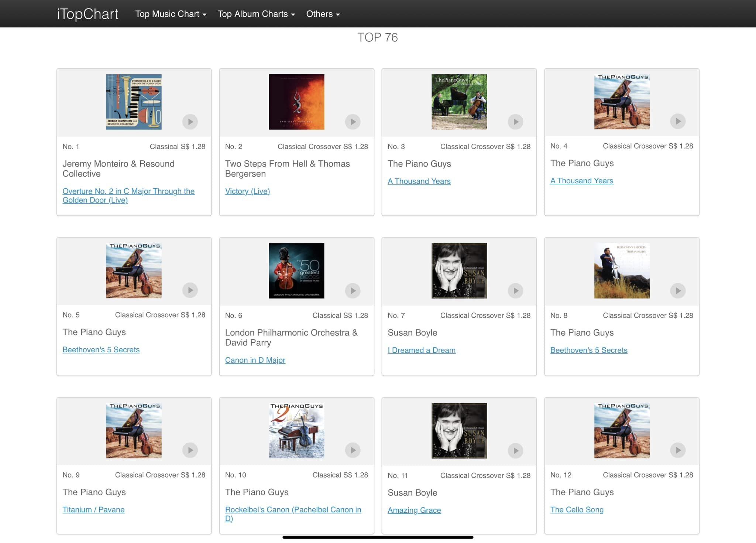
Task: Open the Titanium / Pavane link
Action: tap(93, 509)
